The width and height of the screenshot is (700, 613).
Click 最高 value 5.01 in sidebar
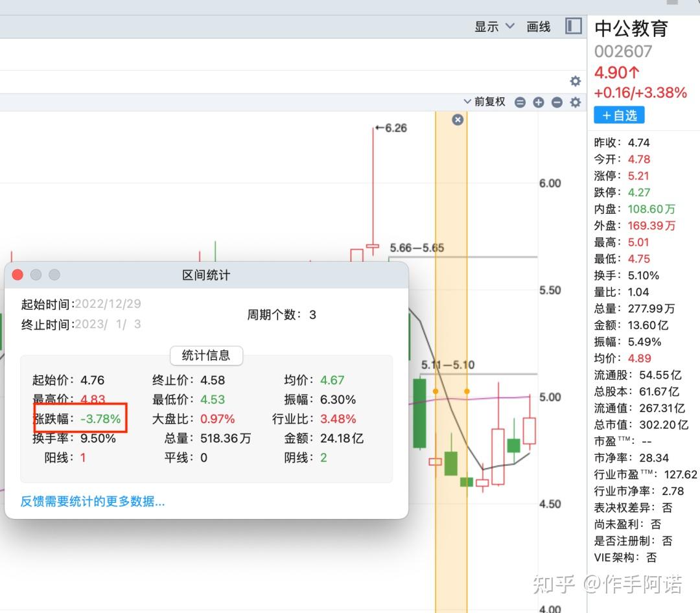(x=638, y=242)
